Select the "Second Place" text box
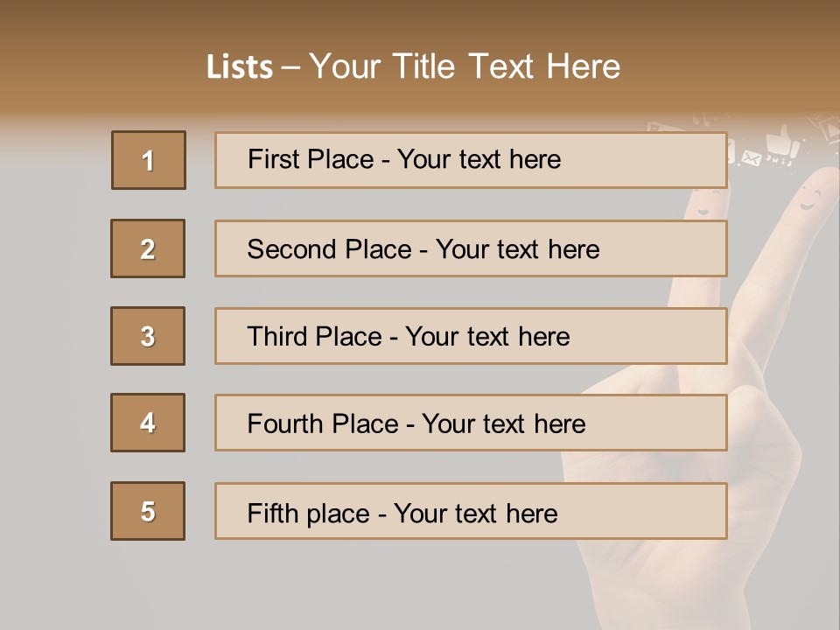Viewport: 840px width, 630px height. pyautogui.click(x=471, y=248)
